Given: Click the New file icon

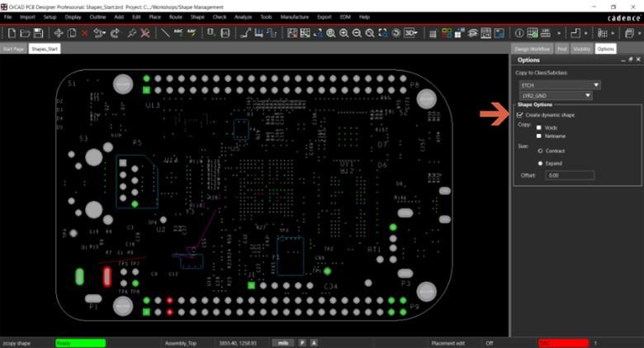Looking at the screenshot, I should [12, 33].
